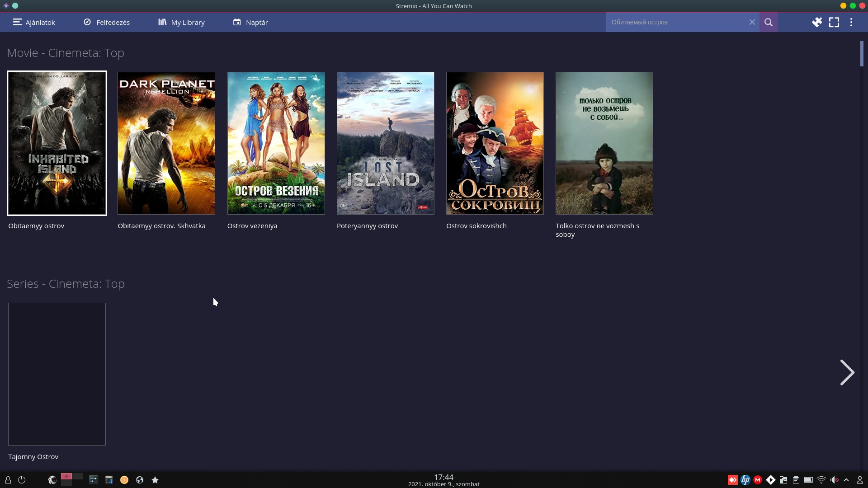Run the search via magnifier icon
This screenshot has height=488, width=868.
(x=769, y=22)
